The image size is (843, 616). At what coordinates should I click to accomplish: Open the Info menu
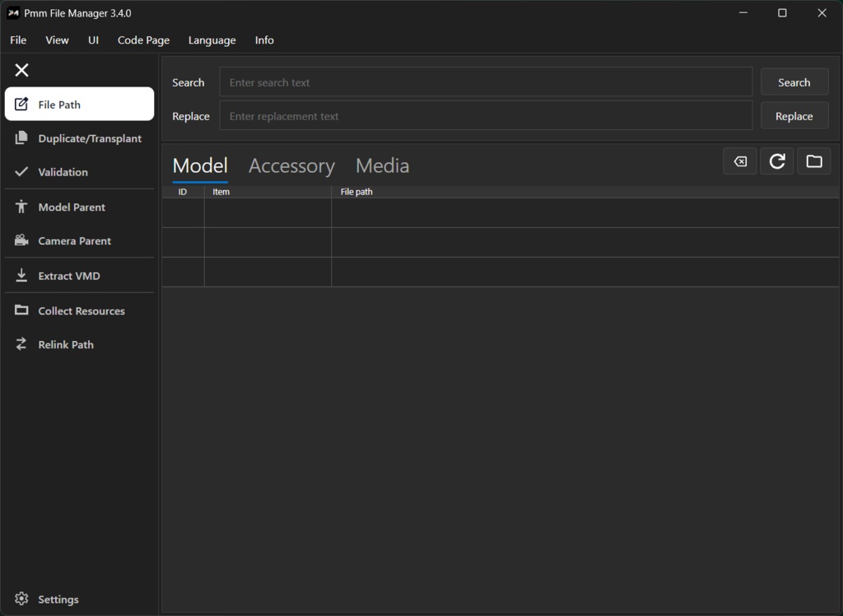pyautogui.click(x=264, y=40)
